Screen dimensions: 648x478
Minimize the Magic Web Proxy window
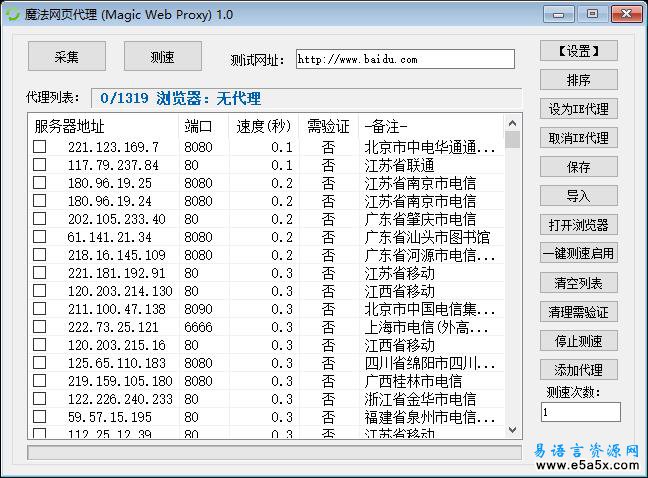point(559,14)
